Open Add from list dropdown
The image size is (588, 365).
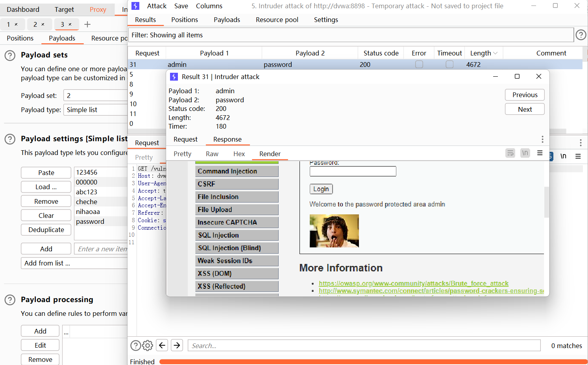click(74, 263)
